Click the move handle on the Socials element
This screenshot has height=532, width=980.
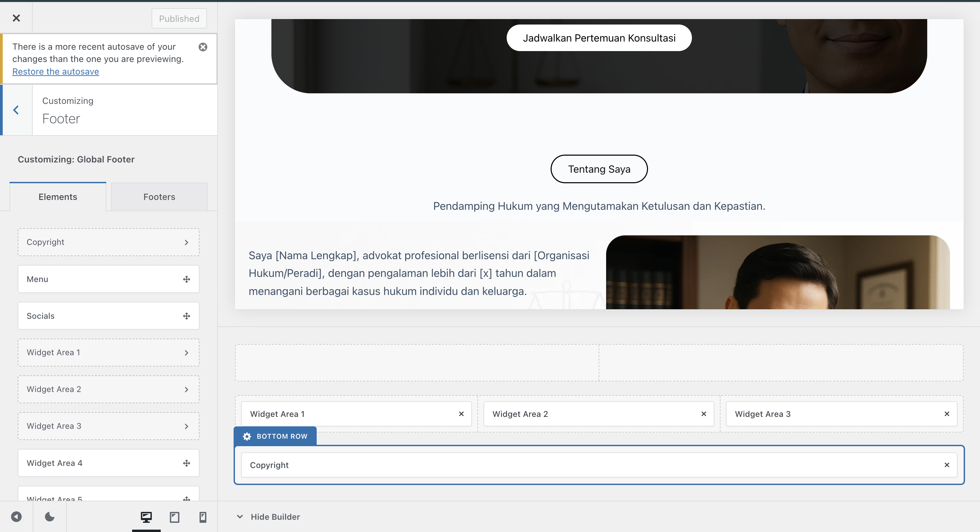pyautogui.click(x=186, y=316)
